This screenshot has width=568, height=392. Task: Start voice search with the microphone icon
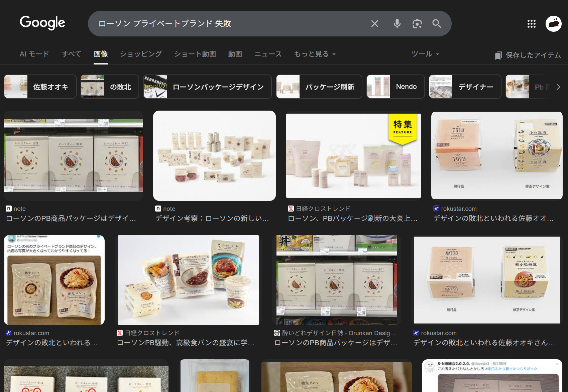click(397, 23)
